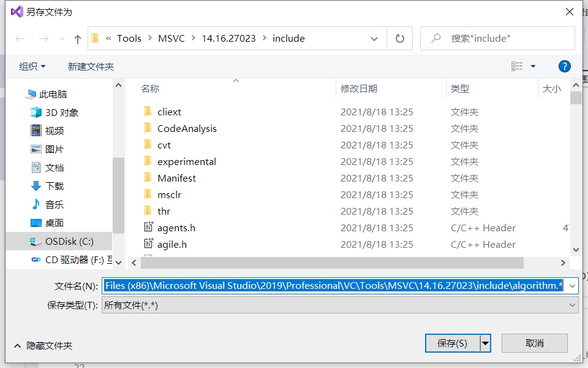Click the 保存 save button
588x368 pixels.
point(453,343)
